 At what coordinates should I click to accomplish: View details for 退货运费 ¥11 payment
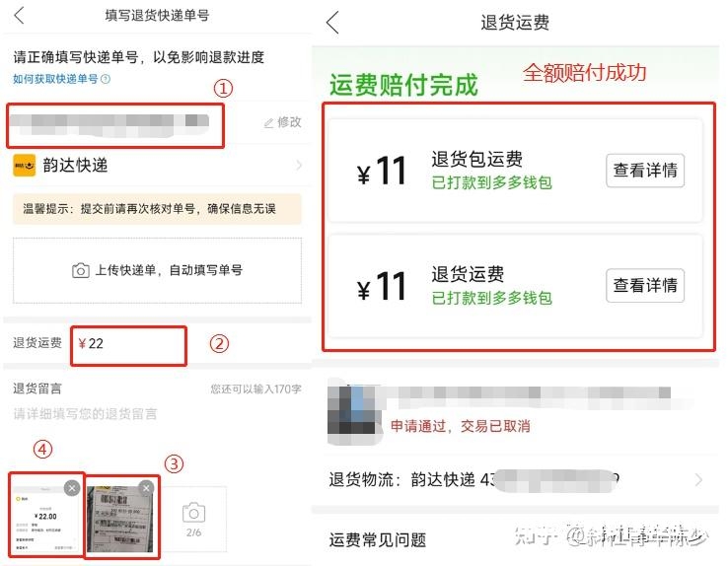click(645, 285)
